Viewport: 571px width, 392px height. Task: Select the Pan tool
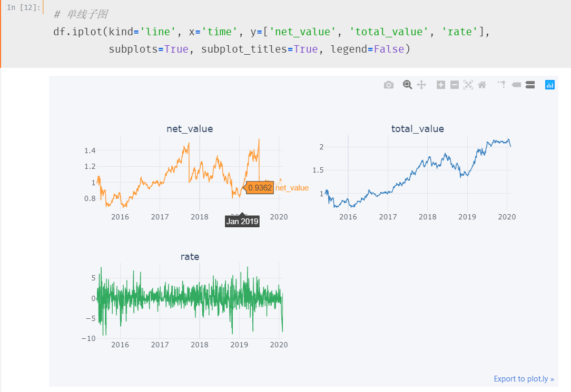pos(421,85)
